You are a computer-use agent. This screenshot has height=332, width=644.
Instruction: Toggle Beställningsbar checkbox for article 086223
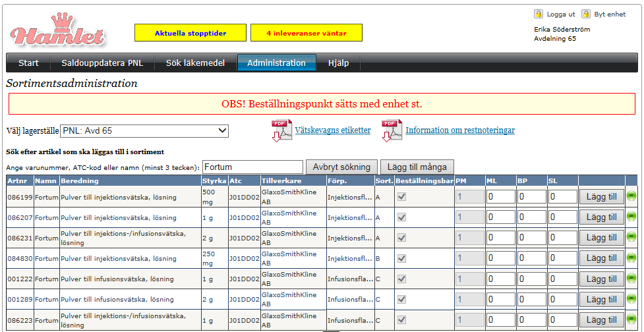(402, 319)
